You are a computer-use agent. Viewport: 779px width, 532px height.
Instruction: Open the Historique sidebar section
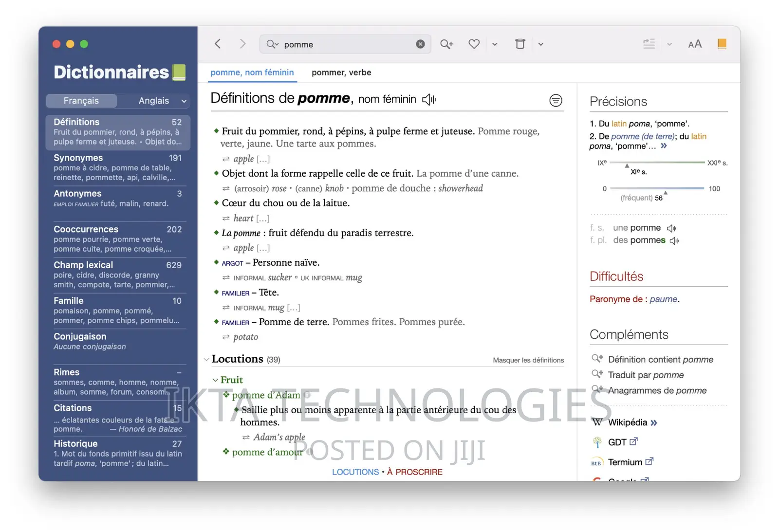pyautogui.click(x=118, y=453)
